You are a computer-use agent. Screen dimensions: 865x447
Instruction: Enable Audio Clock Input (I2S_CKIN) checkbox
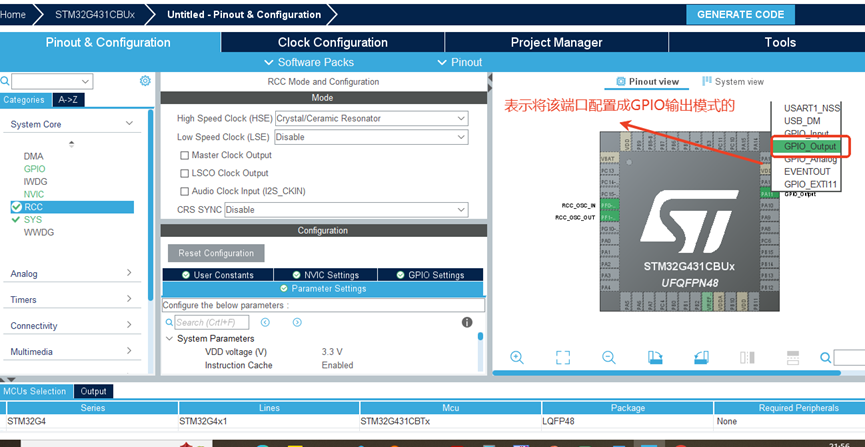point(185,191)
